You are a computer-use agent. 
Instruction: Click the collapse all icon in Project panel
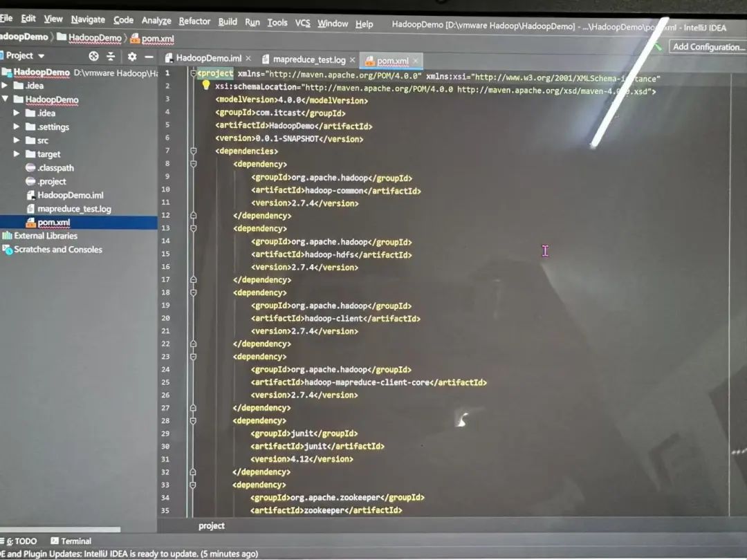pyautogui.click(x=111, y=56)
